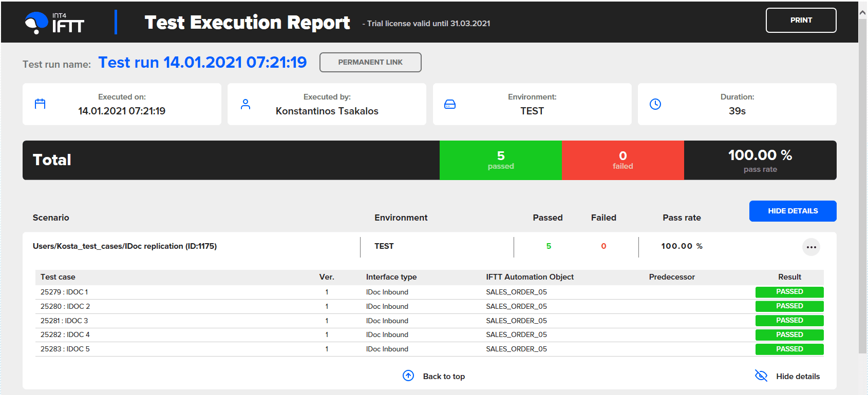The width and height of the screenshot is (868, 395).
Task: Click TEST environment in the scenario row
Action: point(384,246)
